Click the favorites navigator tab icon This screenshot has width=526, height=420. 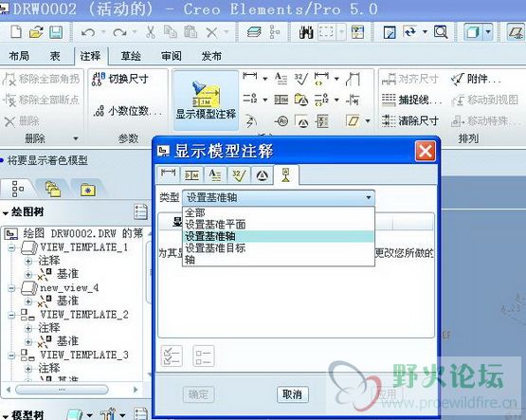tap(88, 190)
